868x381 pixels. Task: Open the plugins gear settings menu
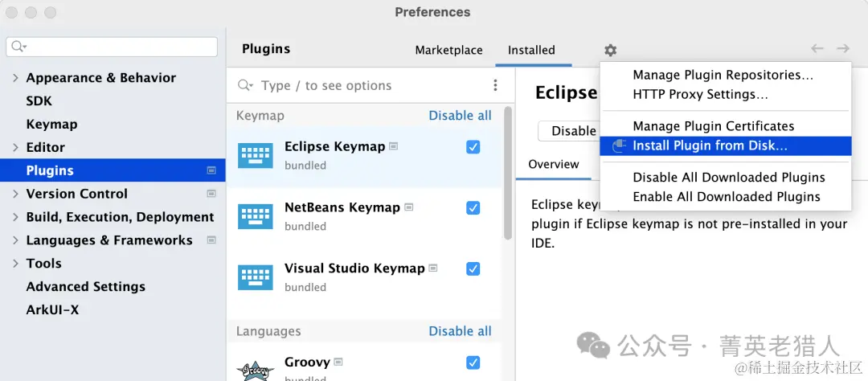tap(610, 51)
